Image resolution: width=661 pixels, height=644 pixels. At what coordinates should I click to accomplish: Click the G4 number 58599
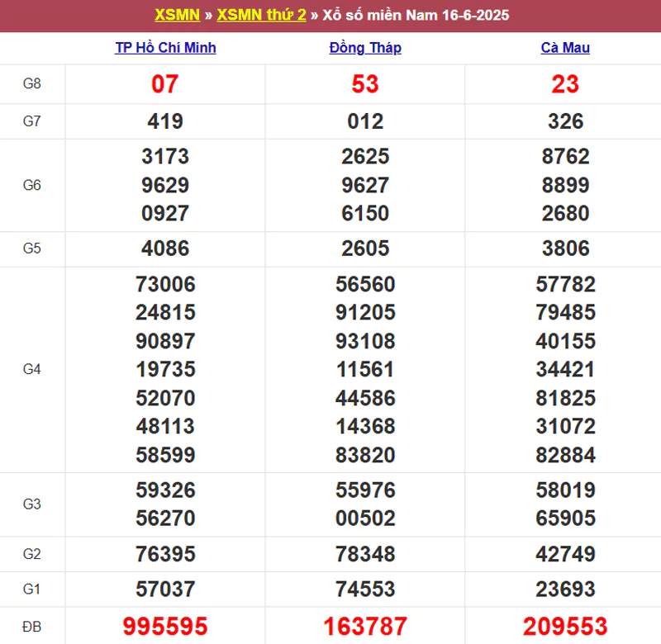pos(165,455)
